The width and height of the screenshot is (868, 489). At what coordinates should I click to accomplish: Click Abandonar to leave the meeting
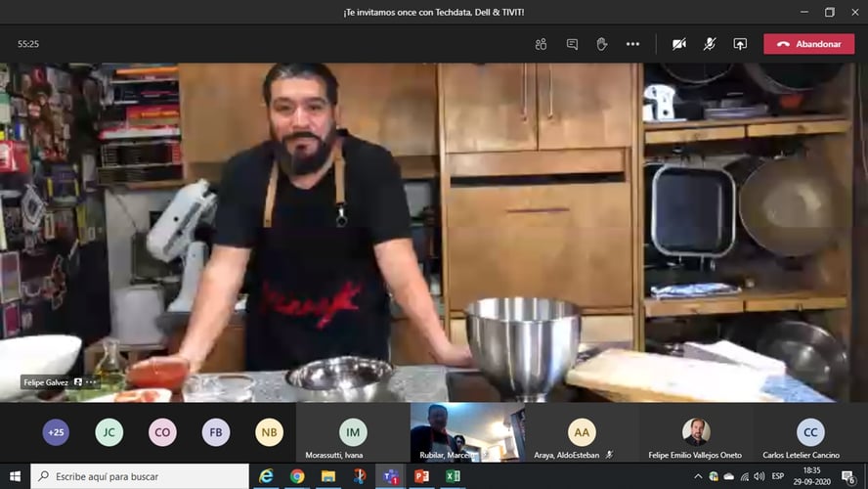[808, 44]
